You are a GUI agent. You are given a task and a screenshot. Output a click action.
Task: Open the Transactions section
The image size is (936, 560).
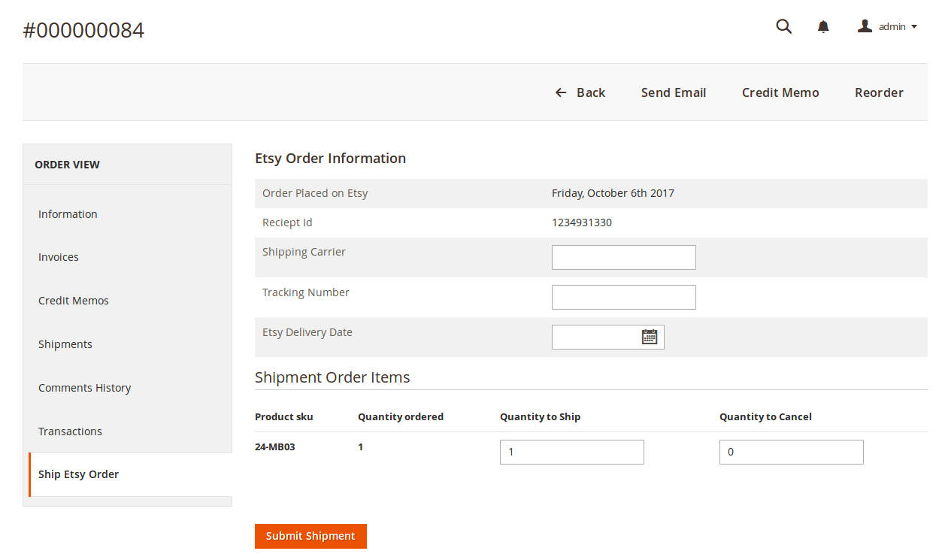70,431
